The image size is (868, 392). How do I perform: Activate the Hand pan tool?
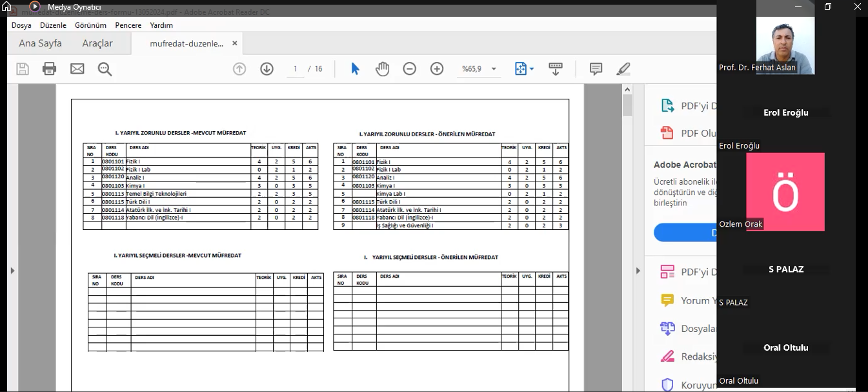pyautogui.click(x=383, y=68)
